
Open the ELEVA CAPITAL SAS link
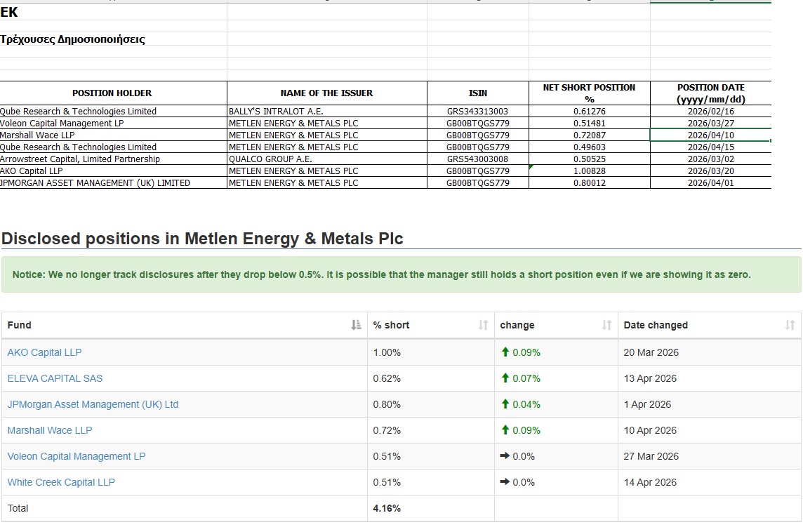click(x=55, y=378)
